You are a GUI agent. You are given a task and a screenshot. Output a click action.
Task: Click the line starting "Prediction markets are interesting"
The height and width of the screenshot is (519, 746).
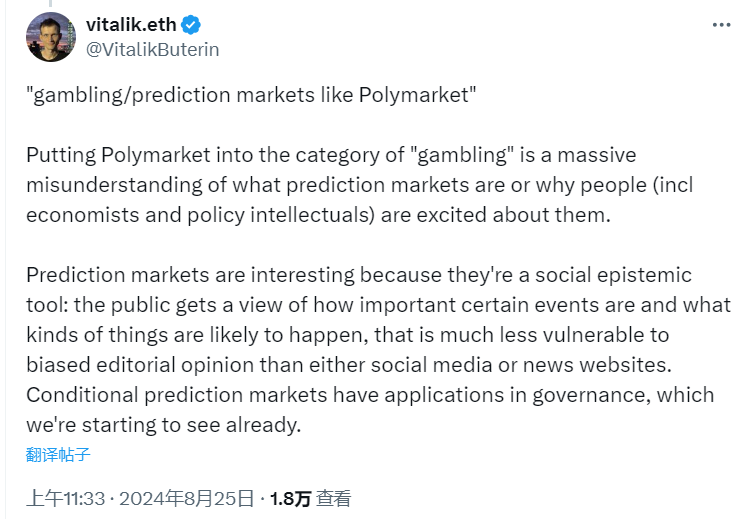(x=359, y=275)
